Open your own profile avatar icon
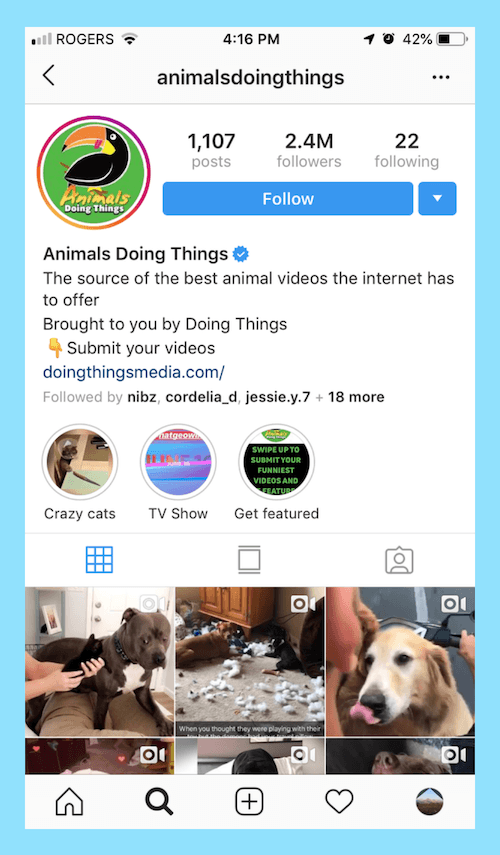This screenshot has width=500, height=855. (x=429, y=802)
